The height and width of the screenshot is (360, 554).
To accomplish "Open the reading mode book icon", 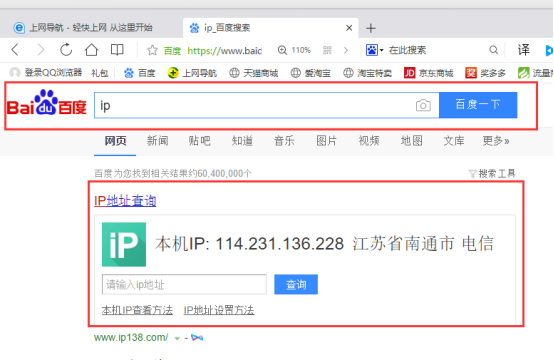I will (x=117, y=50).
